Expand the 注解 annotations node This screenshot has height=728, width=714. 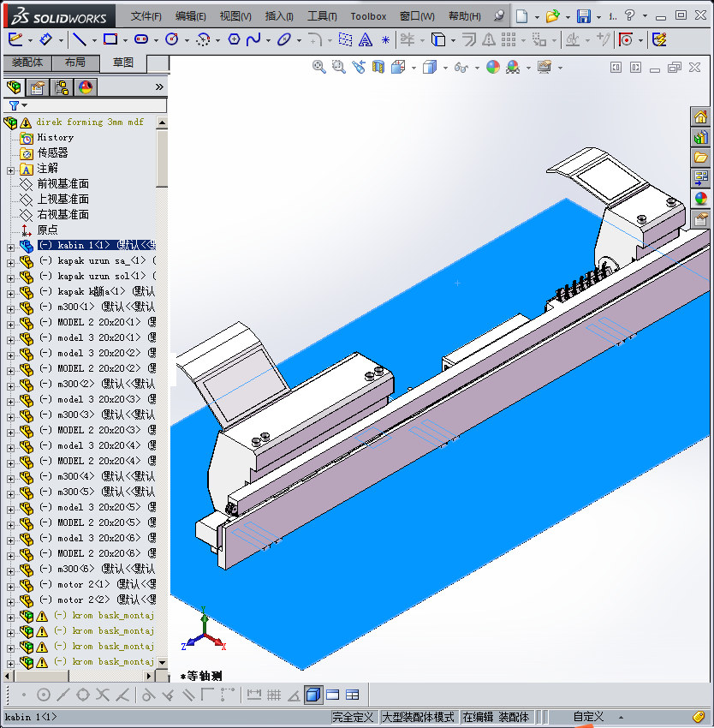tap(10, 170)
